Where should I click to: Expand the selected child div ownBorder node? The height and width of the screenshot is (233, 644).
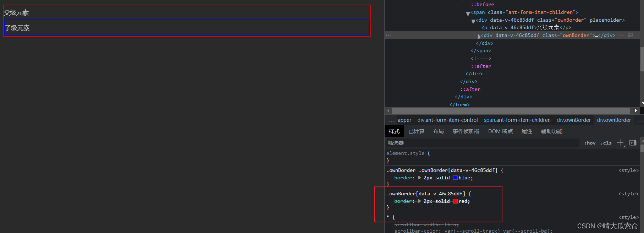click(479, 36)
